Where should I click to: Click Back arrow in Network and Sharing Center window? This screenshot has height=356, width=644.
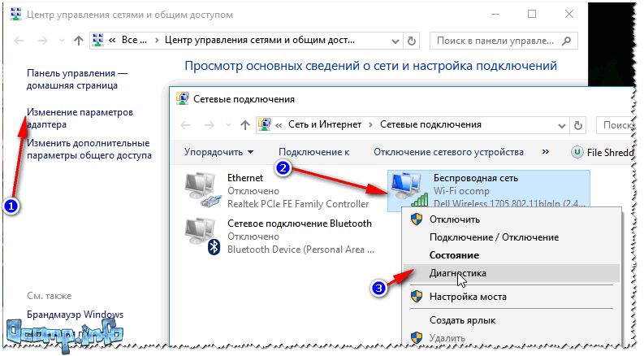pyautogui.click(x=19, y=41)
